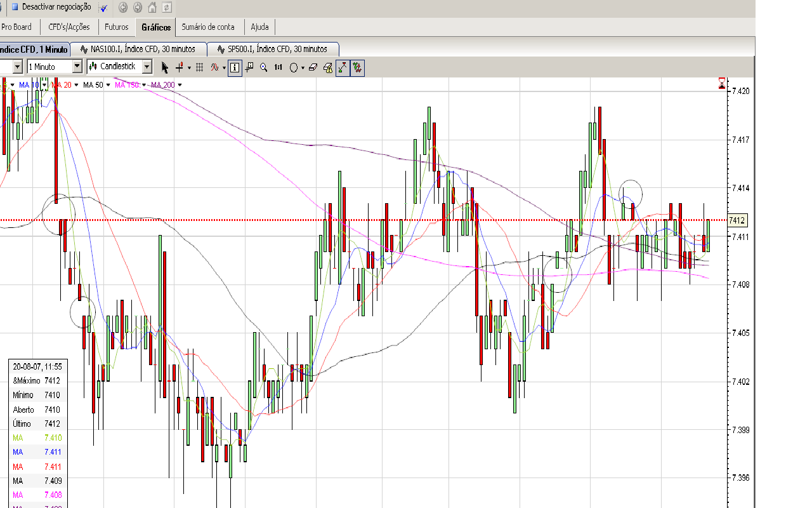Click the Último 7412 row in info box
The image size is (812, 508).
pos(37,424)
